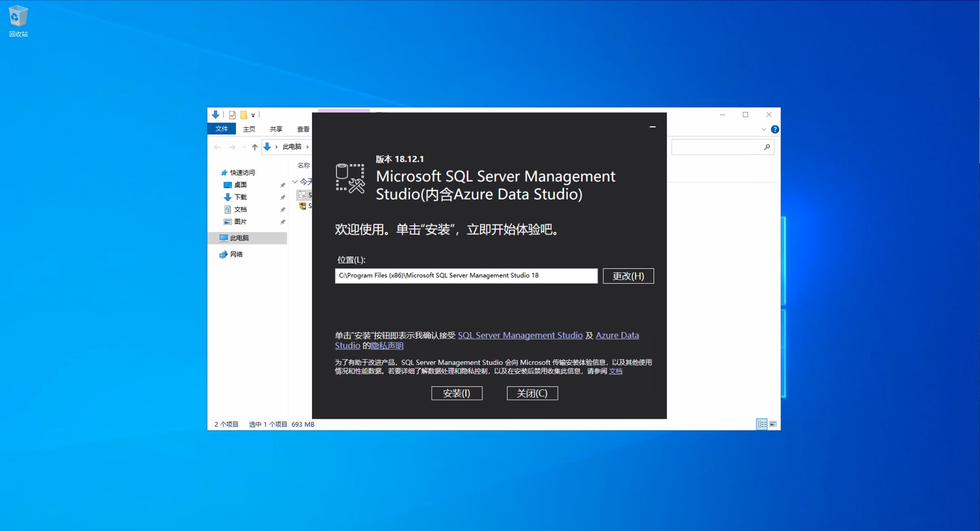Click the Explorer up-one-level arrow
The image size is (980, 531).
point(255,147)
